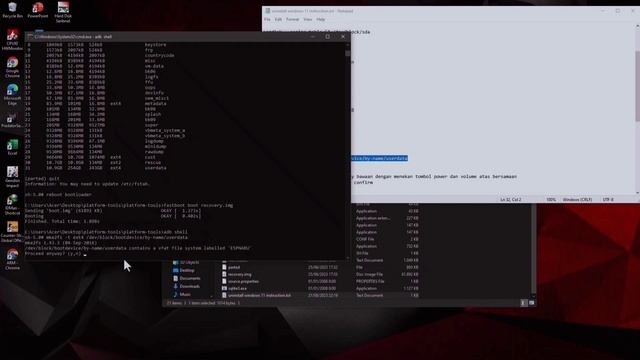Click the highlighted by-name/userdata text in Notepad
640x360 pixels.
point(379,158)
